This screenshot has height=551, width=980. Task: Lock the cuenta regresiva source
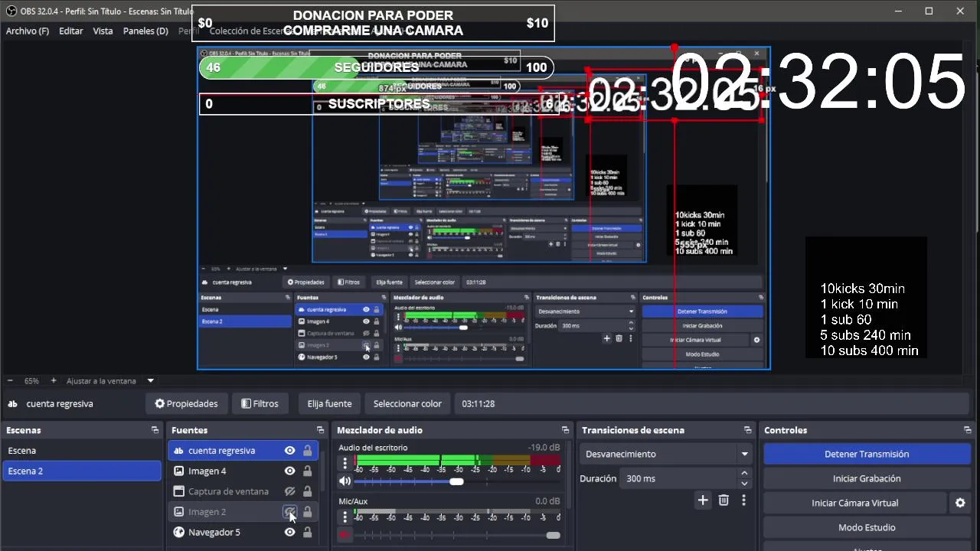307,451
